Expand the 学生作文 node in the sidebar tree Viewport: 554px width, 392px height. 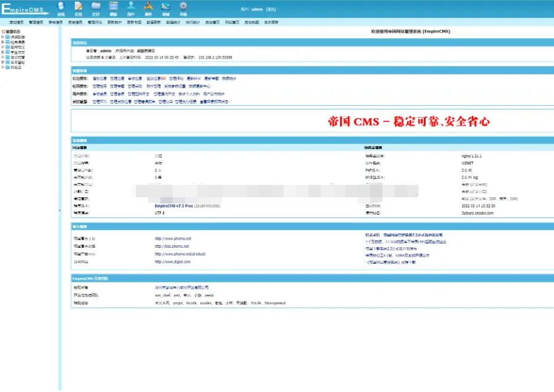point(2,51)
